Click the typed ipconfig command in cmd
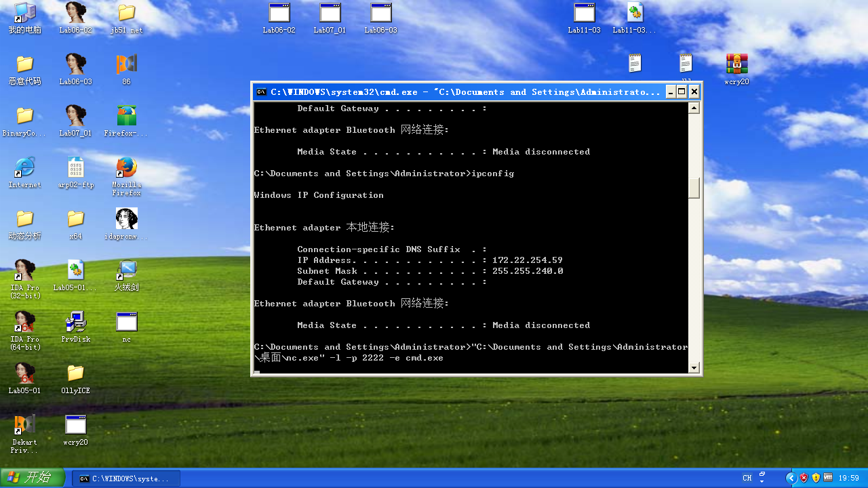Viewport: 868px width, 488px height. click(492, 174)
